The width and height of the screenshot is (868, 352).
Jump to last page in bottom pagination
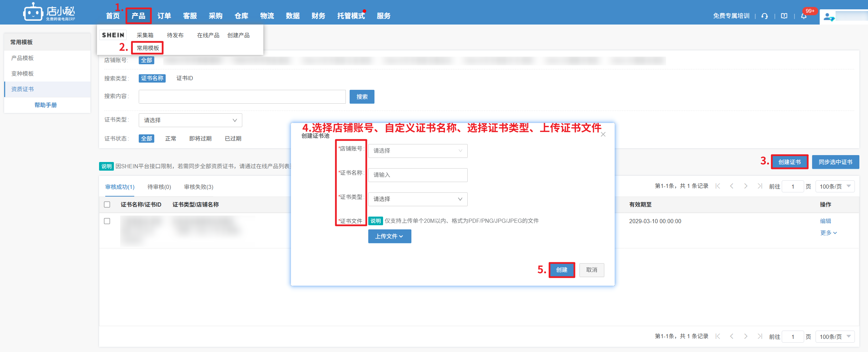coord(760,336)
